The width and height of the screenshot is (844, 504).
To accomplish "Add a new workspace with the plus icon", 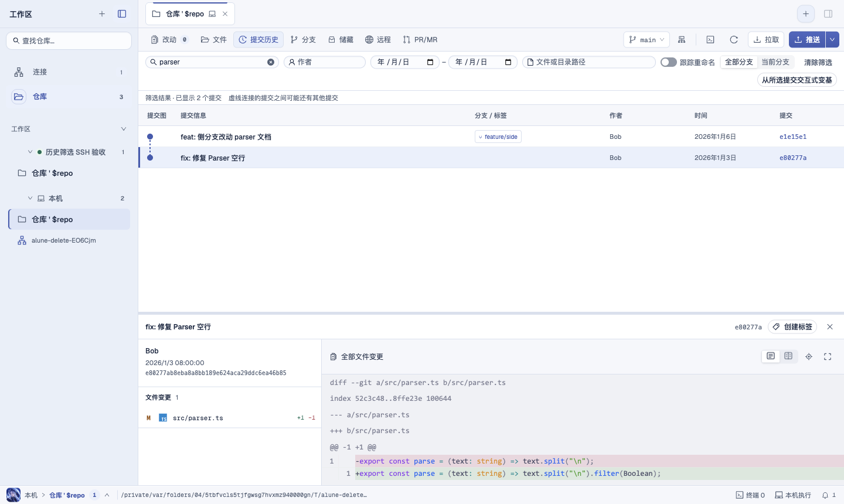I will [102, 13].
